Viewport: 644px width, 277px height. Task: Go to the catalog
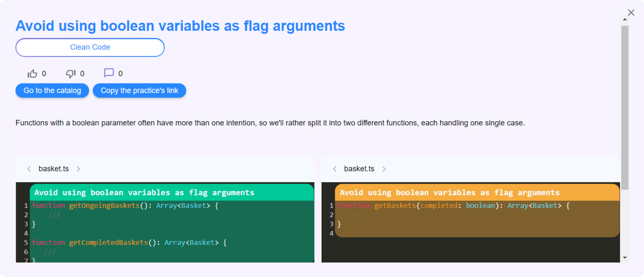click(52, 90)
